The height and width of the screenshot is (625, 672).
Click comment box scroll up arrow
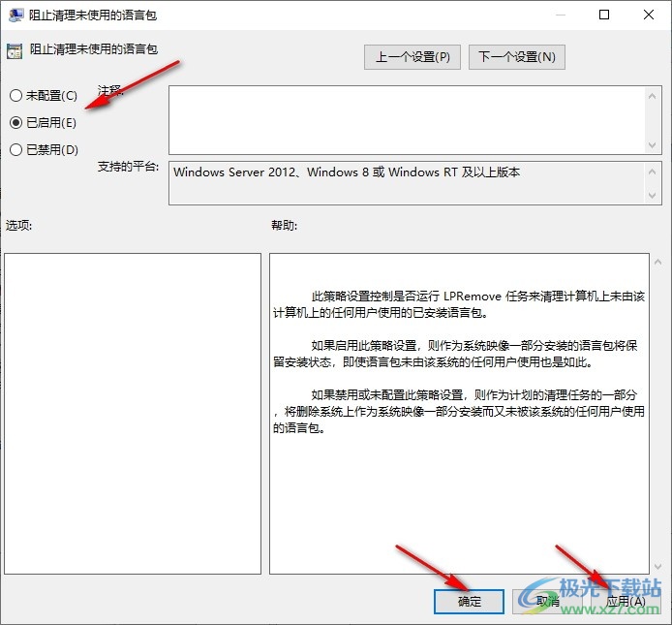pyautogui.click(x=653, y=96)
